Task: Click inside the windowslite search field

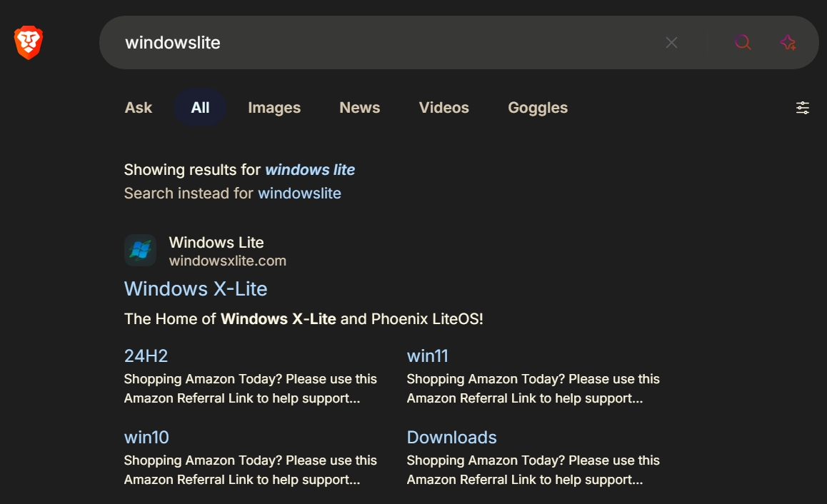Action: coord(357,43)
